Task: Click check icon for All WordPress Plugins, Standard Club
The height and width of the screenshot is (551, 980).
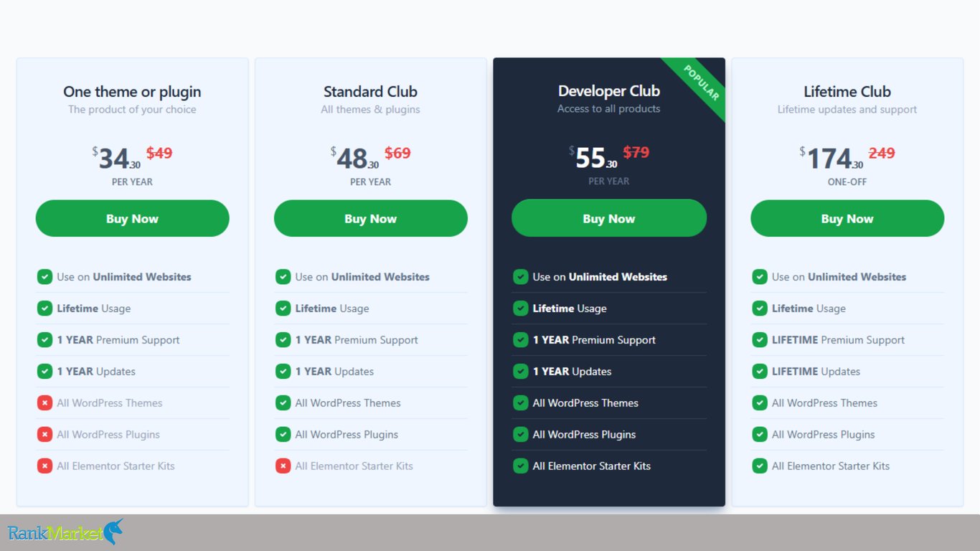Action: [x=283, y=435]
